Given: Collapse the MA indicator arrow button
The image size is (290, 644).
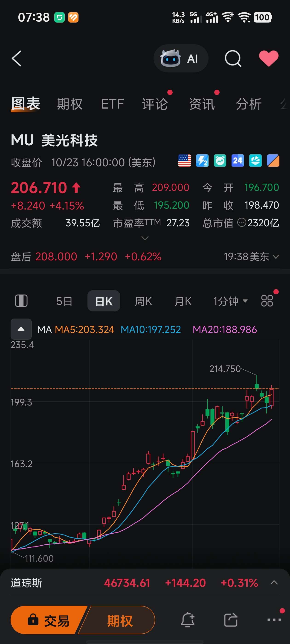Looking at the screenshot, I should click(x=21, y=329).
